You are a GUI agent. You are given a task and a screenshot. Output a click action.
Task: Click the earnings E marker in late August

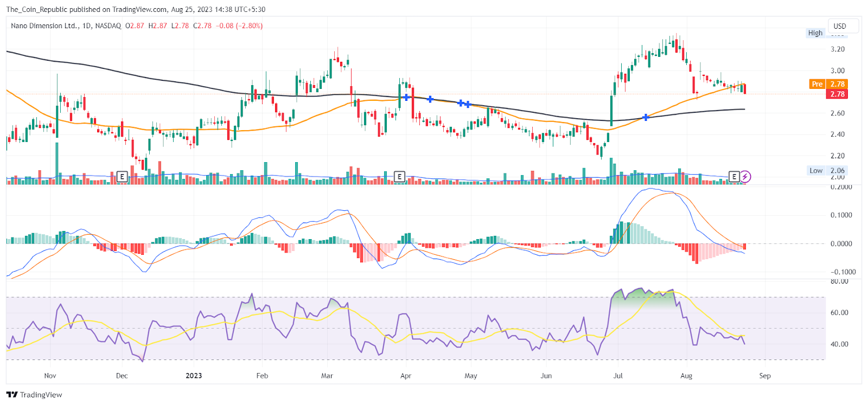point(734,177)
